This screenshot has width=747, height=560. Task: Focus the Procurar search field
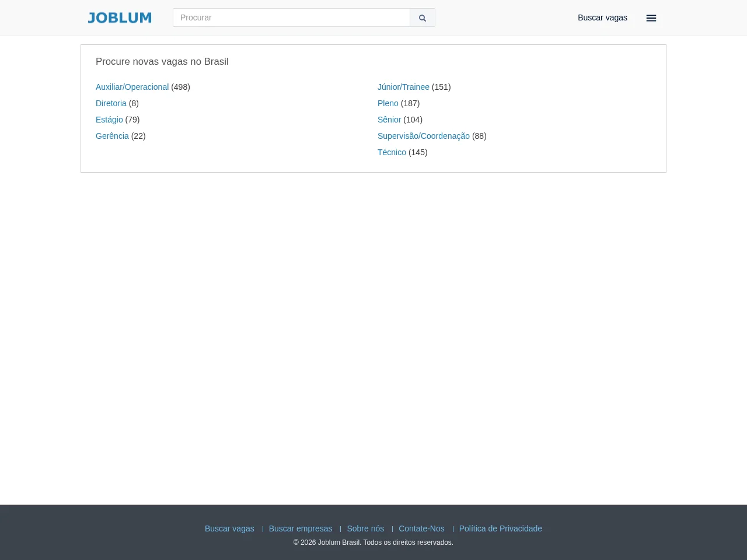[x=291, y=17]
